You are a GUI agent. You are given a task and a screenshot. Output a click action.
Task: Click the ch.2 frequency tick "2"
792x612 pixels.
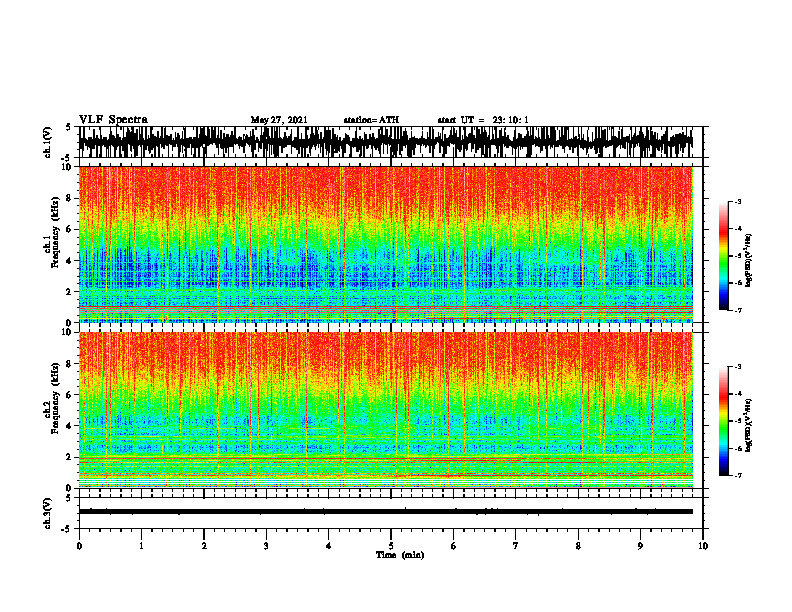point(69,457)
